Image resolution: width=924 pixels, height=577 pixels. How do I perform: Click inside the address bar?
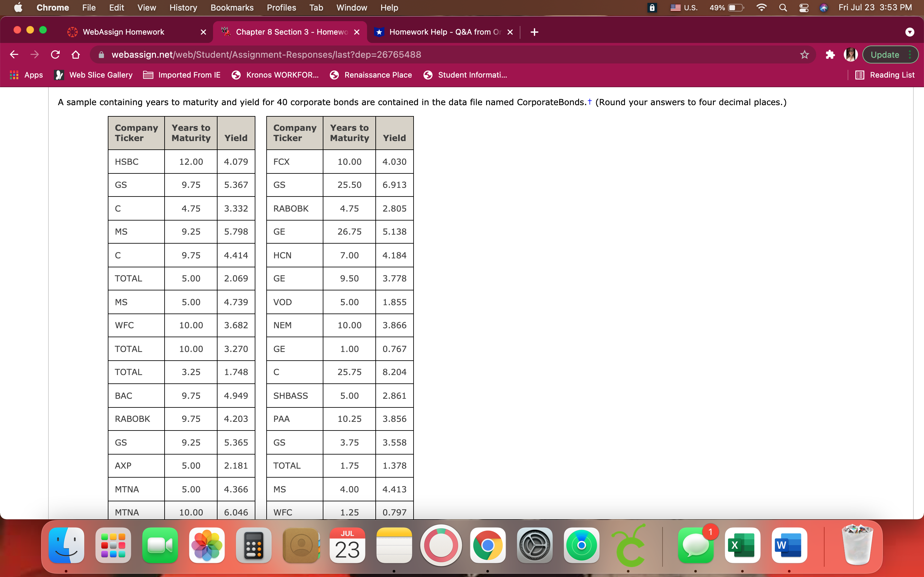pyautogui.click(x=267, y=54)
